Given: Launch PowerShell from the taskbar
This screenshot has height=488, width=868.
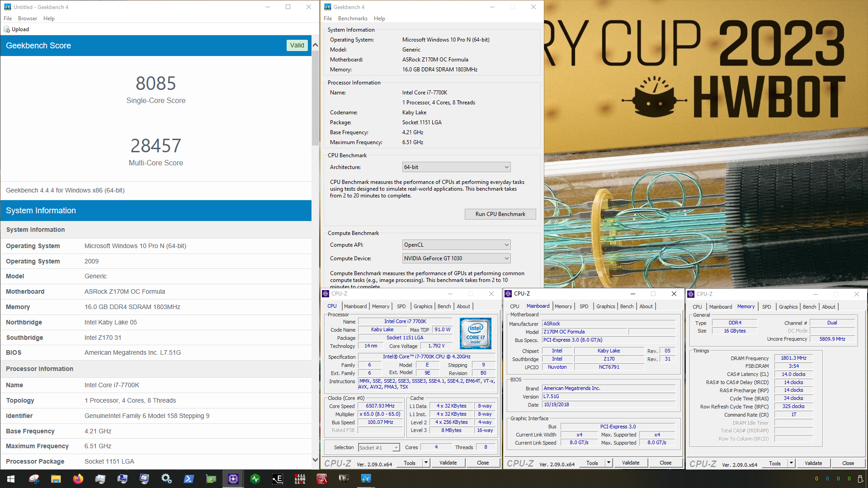Looking at the screenshot, I should pos(189,479).
